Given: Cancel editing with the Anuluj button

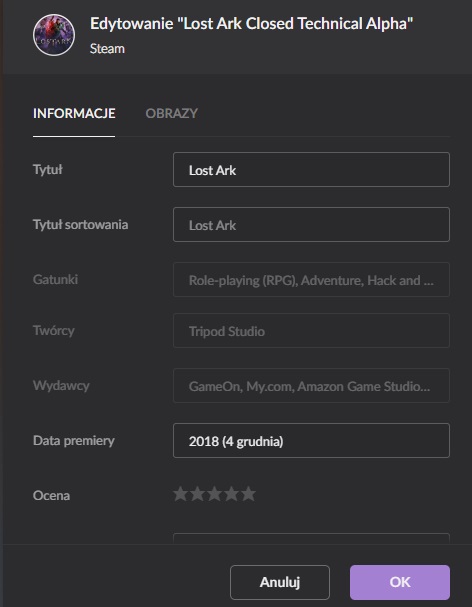Looking at the screenshot, I should pyautogui.click(x=280, y=582).
